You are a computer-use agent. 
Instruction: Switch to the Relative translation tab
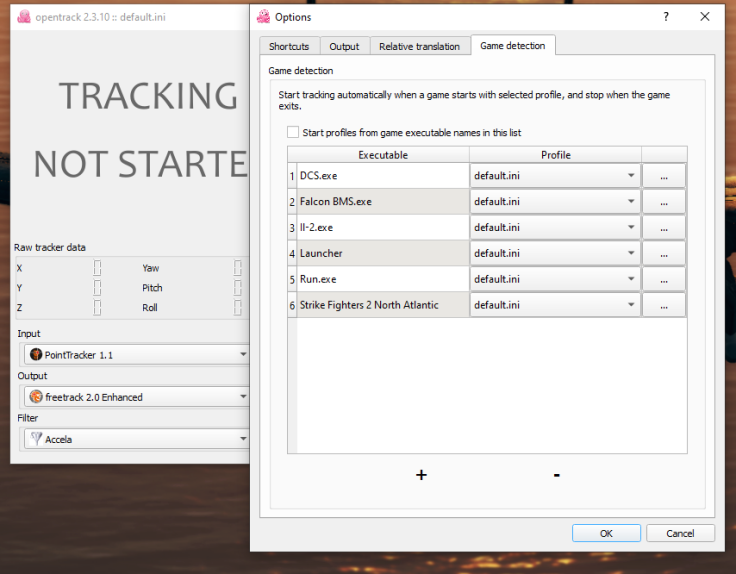[x=419, y=46]
